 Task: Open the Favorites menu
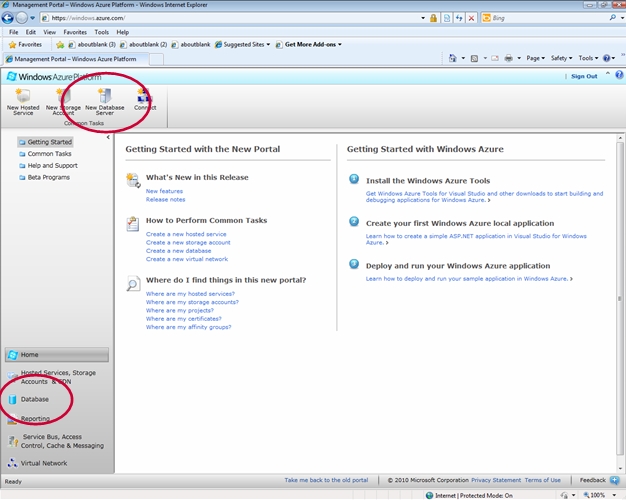coord(75,32)
